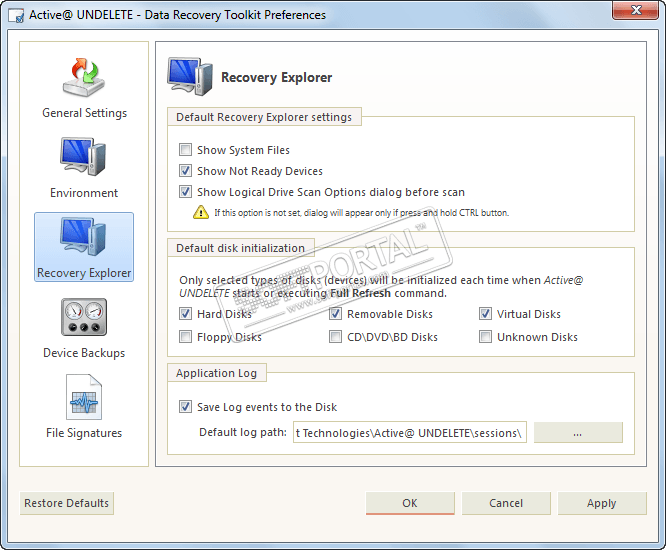This screenshot has width=666, height=550.
Task: Toggle Show Logical Drive Scan Options checkbox
Action: click(x=185, y=192)
